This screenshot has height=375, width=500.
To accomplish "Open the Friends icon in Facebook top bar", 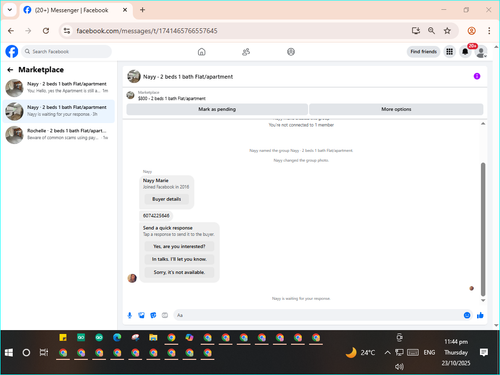I will [x=246, y=52].
